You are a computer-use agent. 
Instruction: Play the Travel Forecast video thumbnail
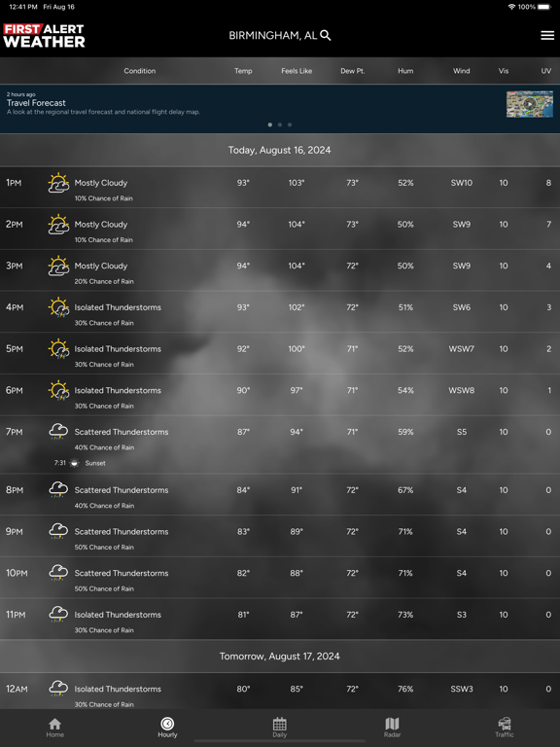tap(530, 104)
